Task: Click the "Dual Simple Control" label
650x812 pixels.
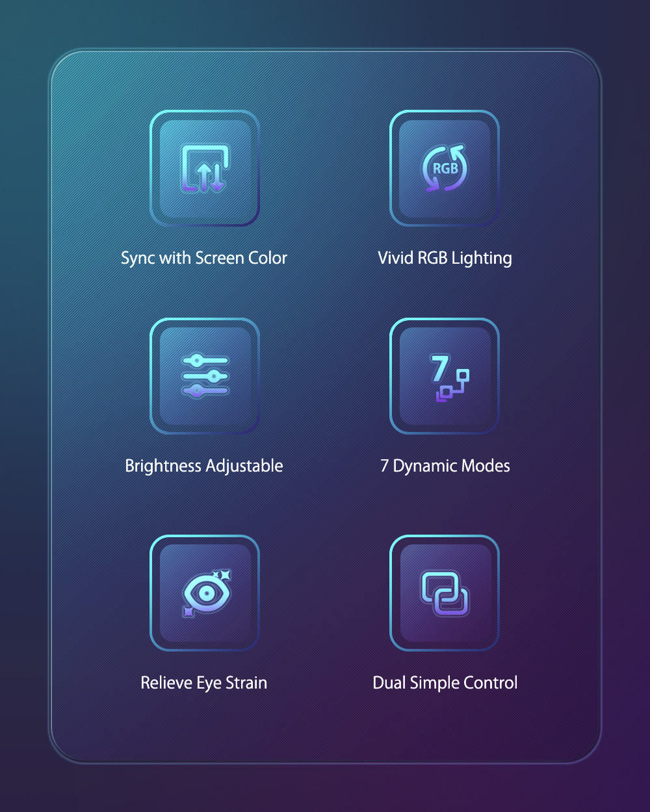Action: (445, 683)
